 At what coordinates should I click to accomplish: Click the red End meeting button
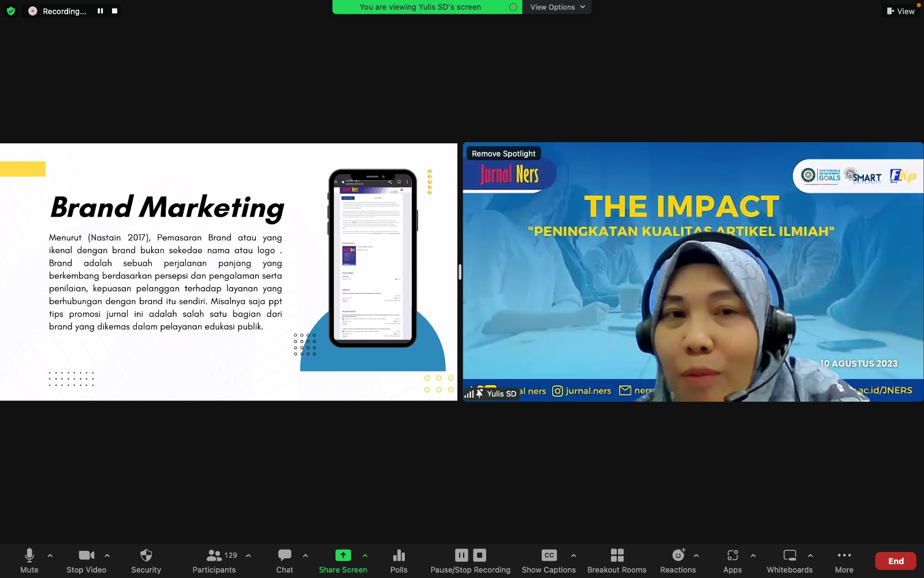896,561
